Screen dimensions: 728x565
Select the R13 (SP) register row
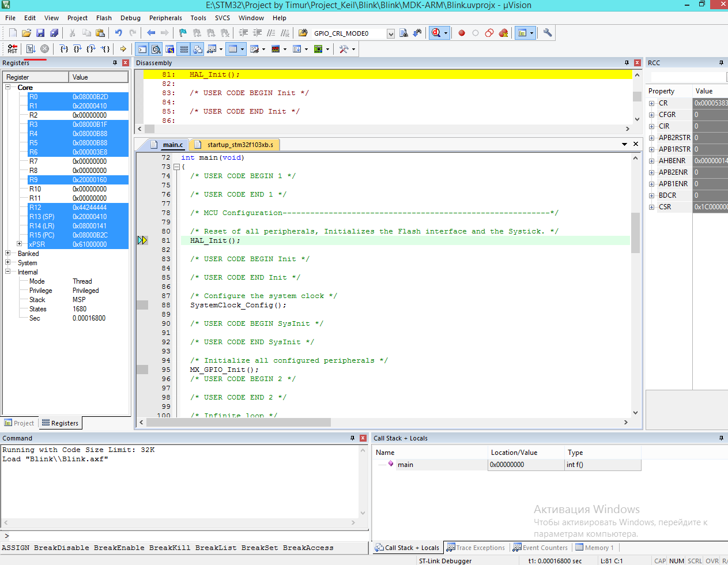[x=78, y=216]
